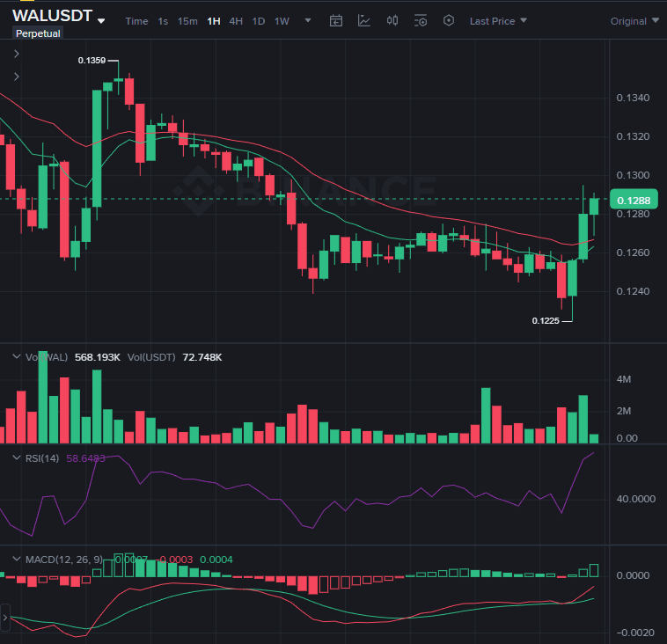Screen dimensions: 667x644
Task: Switch to the 4H interval
Action: click(236, 21)
